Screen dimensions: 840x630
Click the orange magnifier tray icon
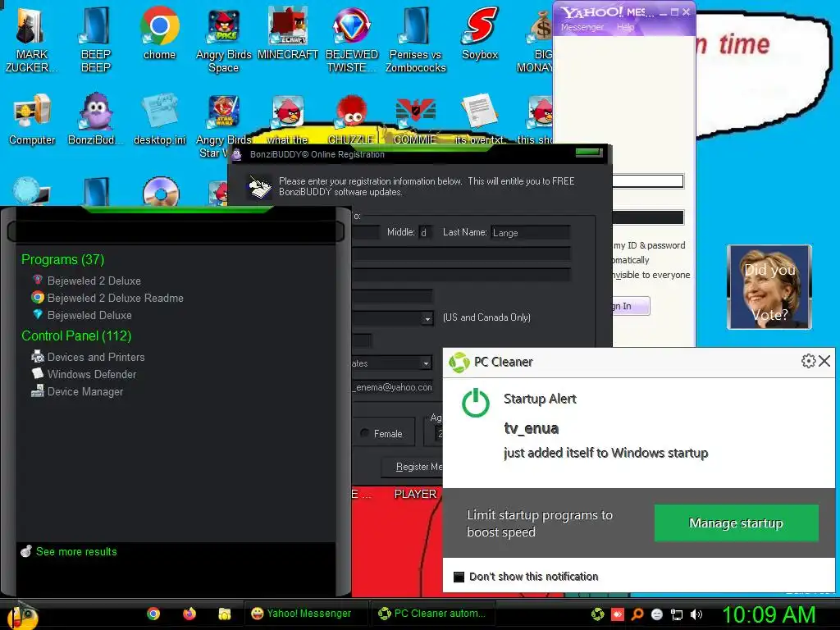pyautogui.click(x=637, y=614)
